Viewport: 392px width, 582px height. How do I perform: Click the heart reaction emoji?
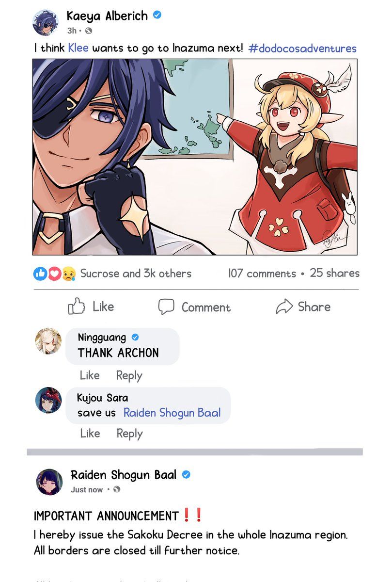coord(54,274)
